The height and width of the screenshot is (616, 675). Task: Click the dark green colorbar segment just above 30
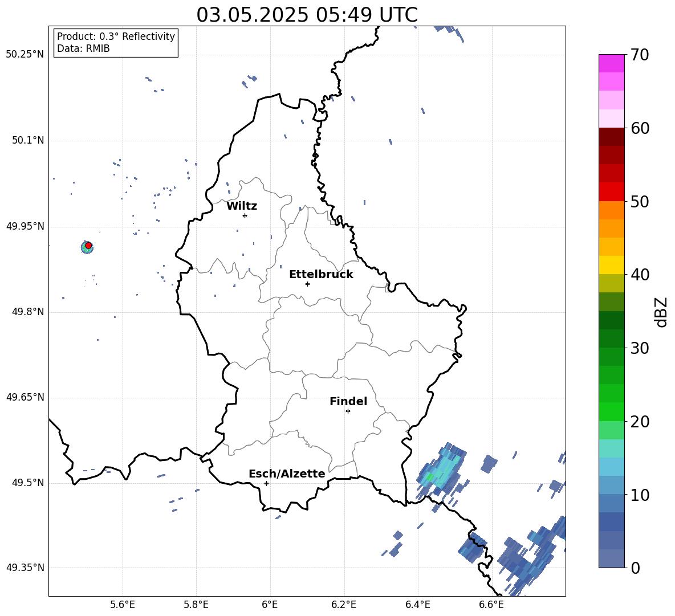point(611,338)
